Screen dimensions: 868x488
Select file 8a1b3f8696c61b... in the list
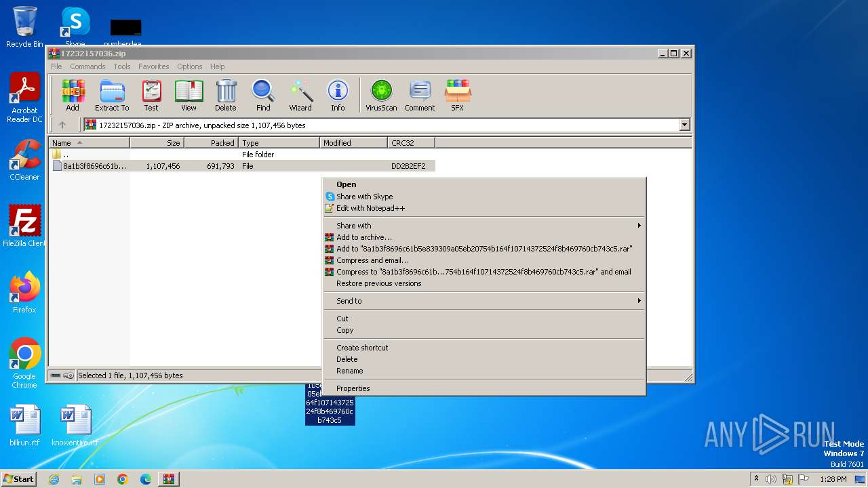(x=242, y=166)
